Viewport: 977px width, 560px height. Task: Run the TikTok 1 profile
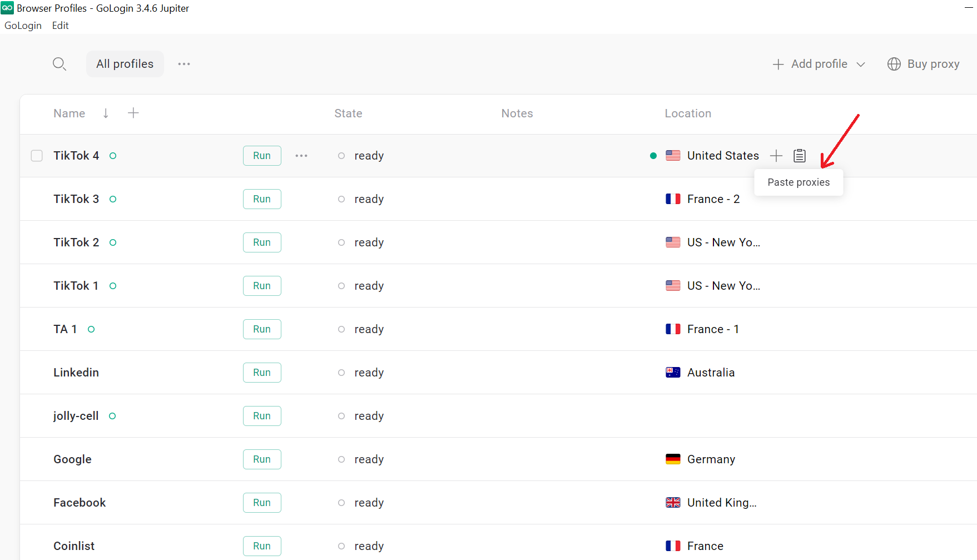tap(262, 286)
